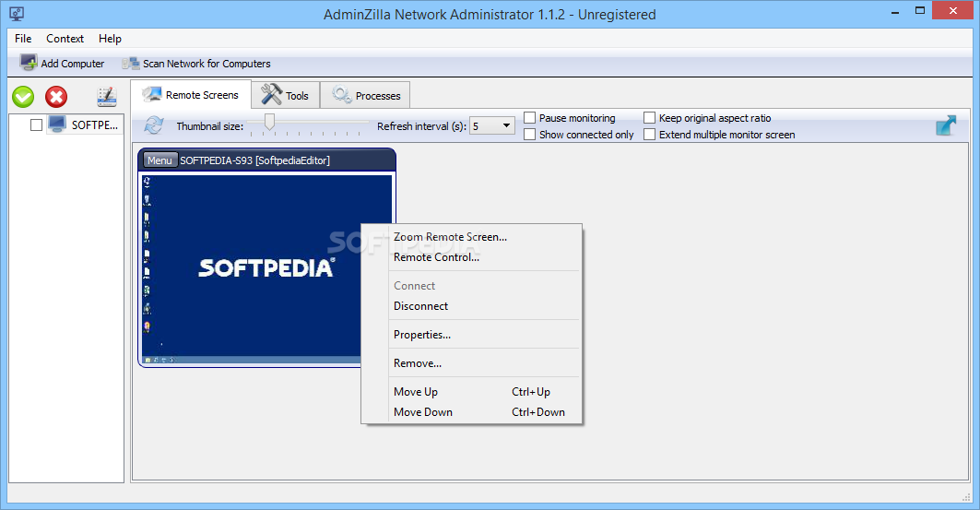The height and width of the screenshot is (510, 980).
Task: Open the Refresh interval dropdown
Action: (x=492, y=125)
